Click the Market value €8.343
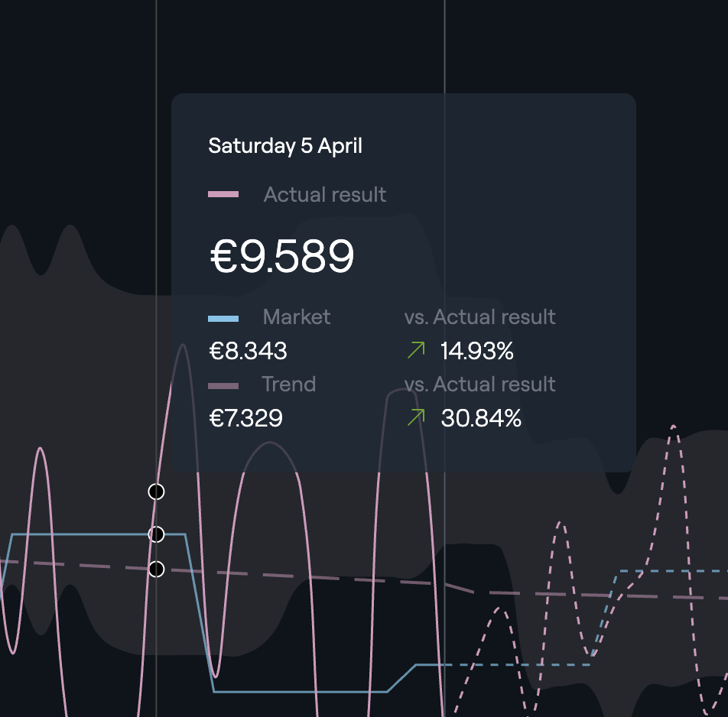Viewport: 728px width, 717px height. [248, 351]
